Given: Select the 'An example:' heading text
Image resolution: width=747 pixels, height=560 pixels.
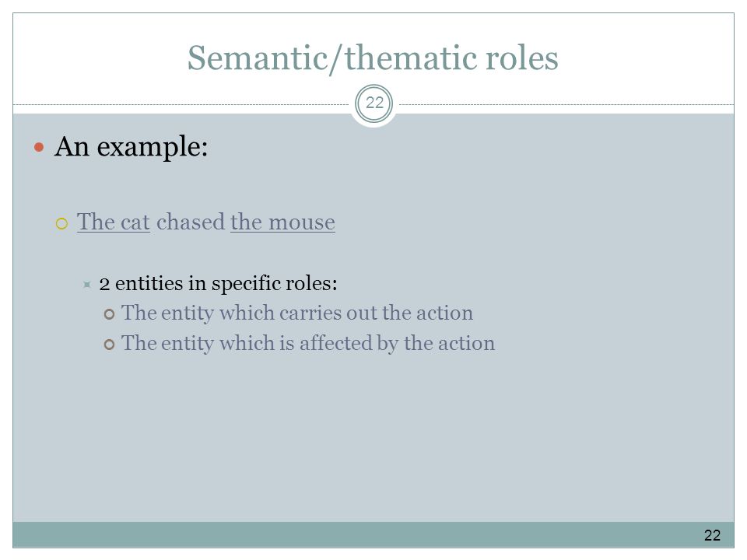Looking at the screenshot, I should [x=131, y=147].
